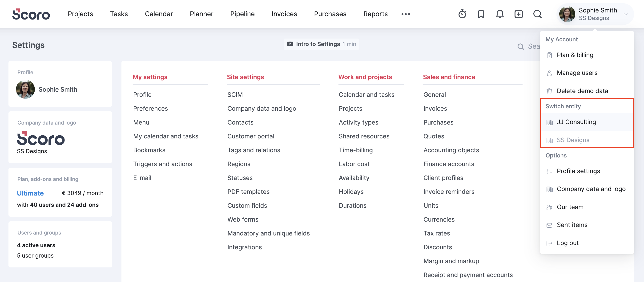Open Preferences under My settings

click(x=150, y=109)
